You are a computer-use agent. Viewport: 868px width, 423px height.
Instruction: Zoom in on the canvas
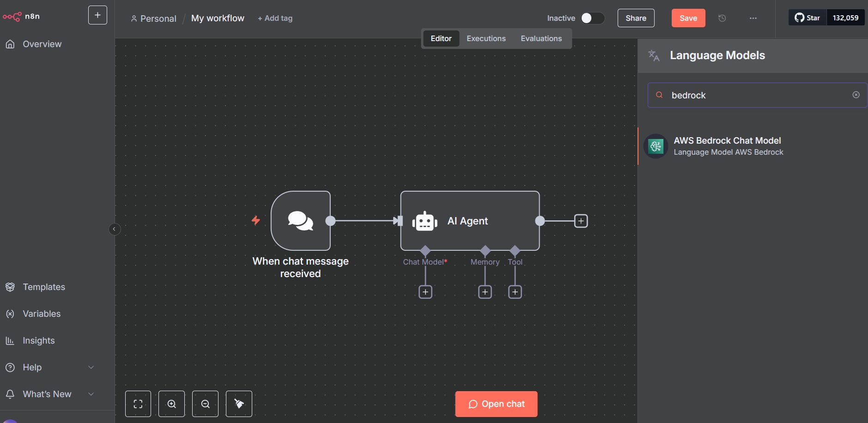(x=172, y=404)
